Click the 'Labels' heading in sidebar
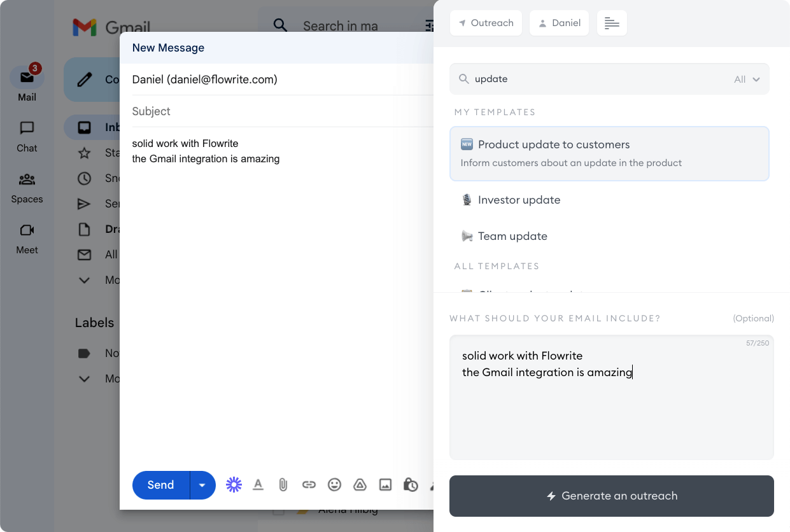The image size is (790, 532). click(x=94, y=323)
